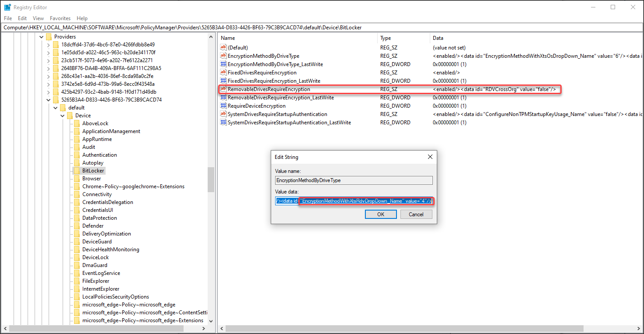Expand the 18dcffd4 provider key
644x334 pixels.
point(49,45)
